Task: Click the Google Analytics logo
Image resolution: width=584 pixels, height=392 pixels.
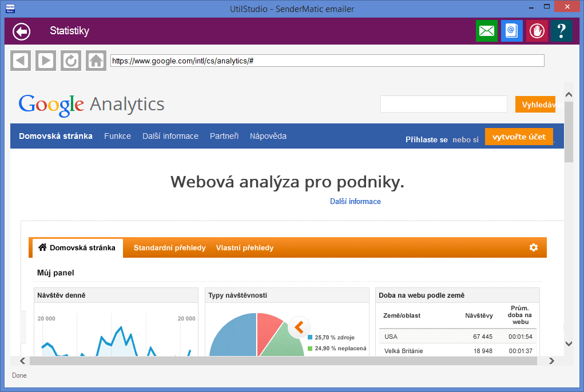Action: (92, 105)
